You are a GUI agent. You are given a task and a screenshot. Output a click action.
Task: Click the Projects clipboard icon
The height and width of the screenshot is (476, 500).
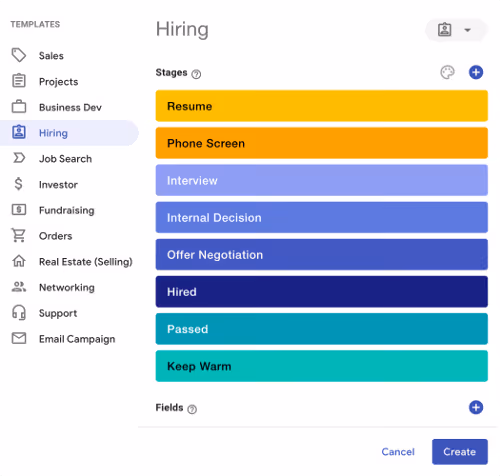click(19, 81)
